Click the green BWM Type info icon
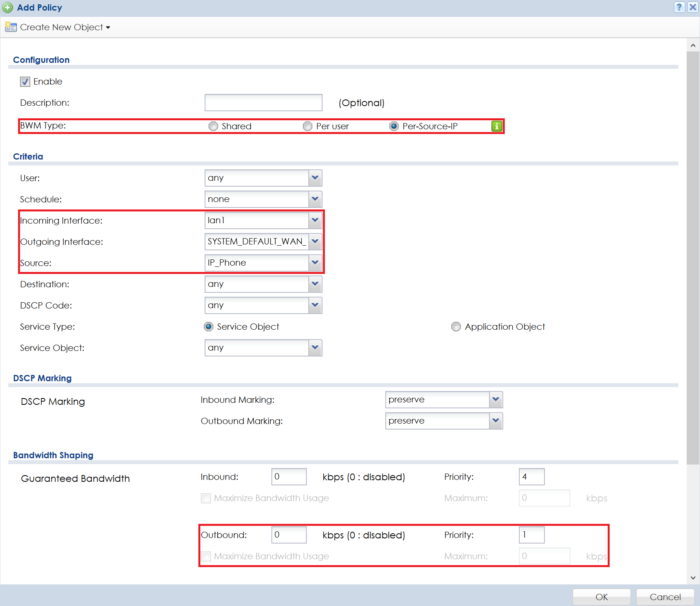Image resolution: width=700 pixels, height=606 pixels. pyautogui.click(x=497, y=126)
